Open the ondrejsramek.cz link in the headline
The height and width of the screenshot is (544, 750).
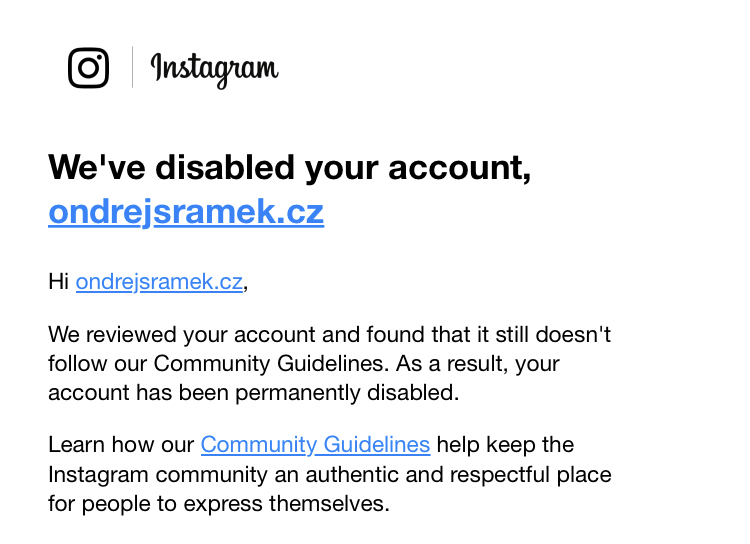[186, 211]
